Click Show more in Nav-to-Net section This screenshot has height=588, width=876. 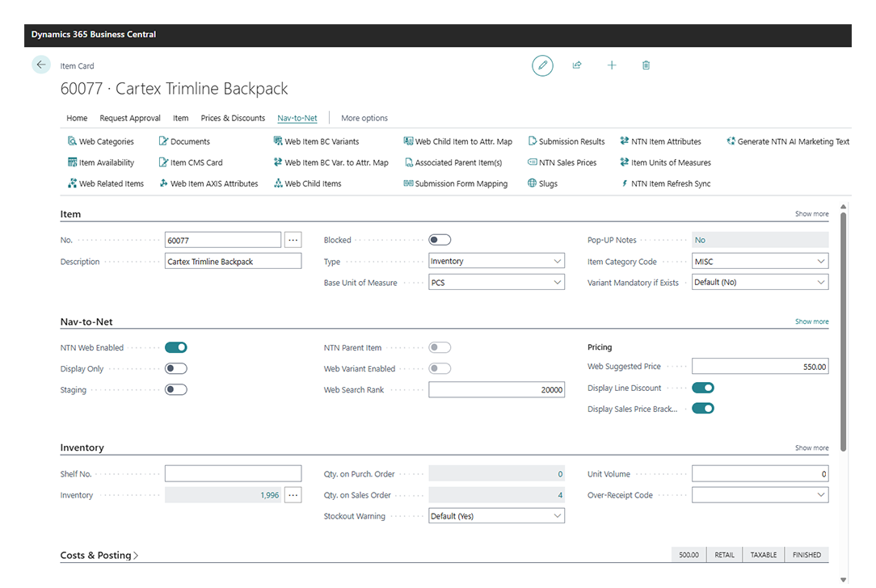coord(811,321)
